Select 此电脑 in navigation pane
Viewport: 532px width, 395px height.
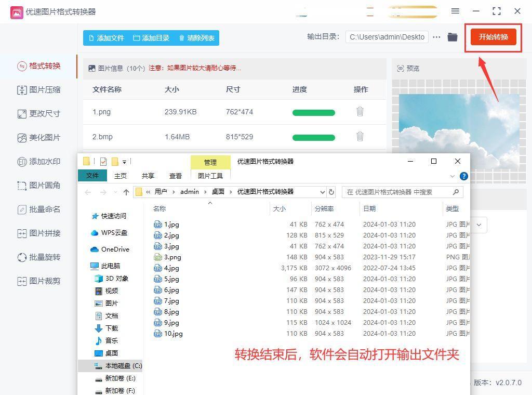pos(105,266)
